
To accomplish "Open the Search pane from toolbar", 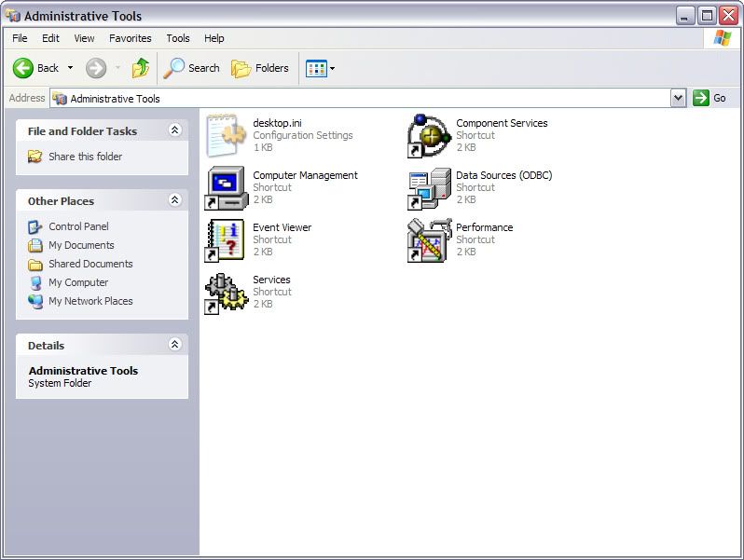I will pos(192,68).
